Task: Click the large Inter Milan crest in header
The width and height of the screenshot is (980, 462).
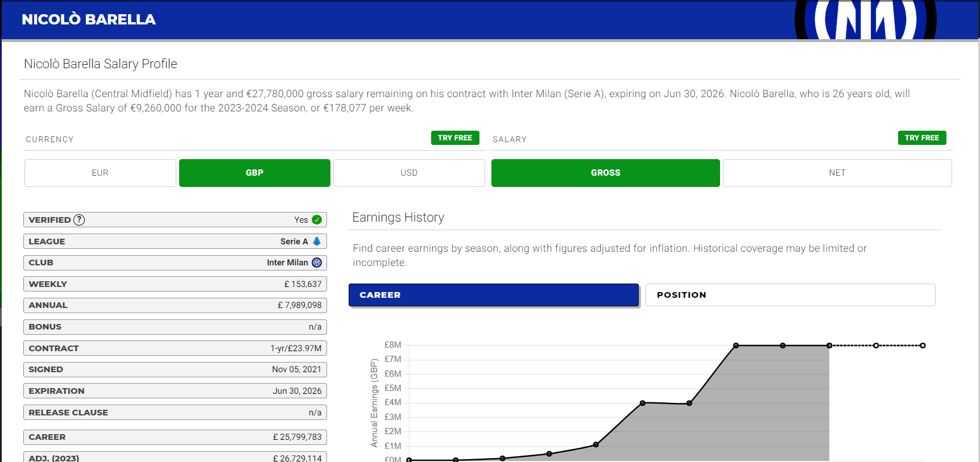Action: tap(866, 20)
